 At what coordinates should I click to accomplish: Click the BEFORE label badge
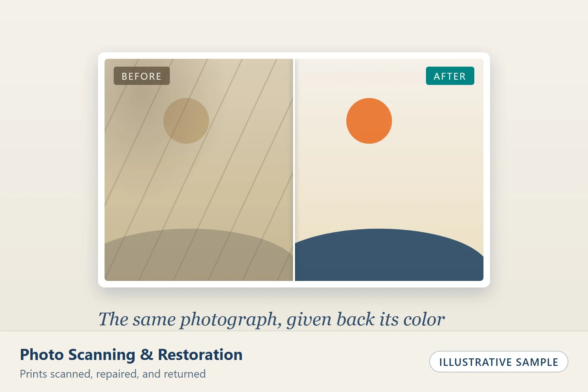point(141,76)
